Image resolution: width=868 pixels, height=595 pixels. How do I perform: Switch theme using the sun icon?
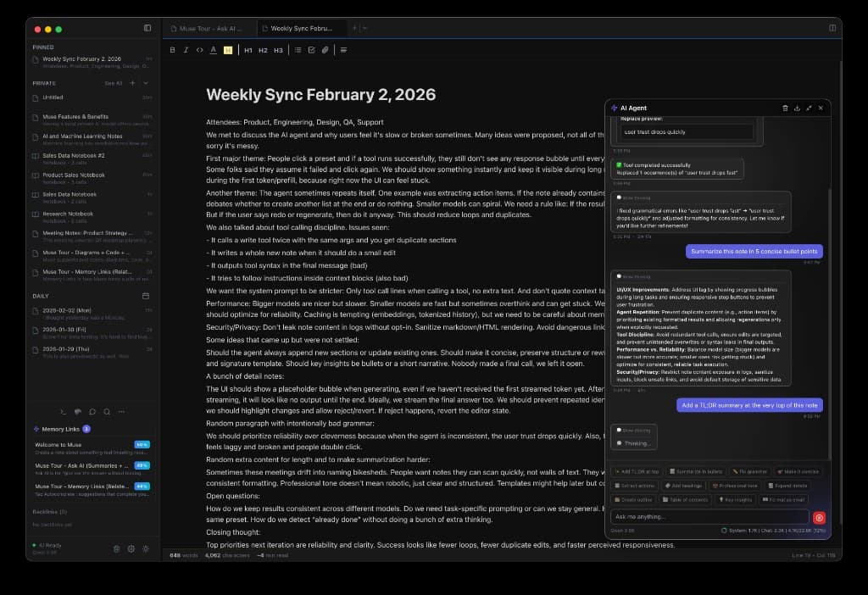pos(146,548)
